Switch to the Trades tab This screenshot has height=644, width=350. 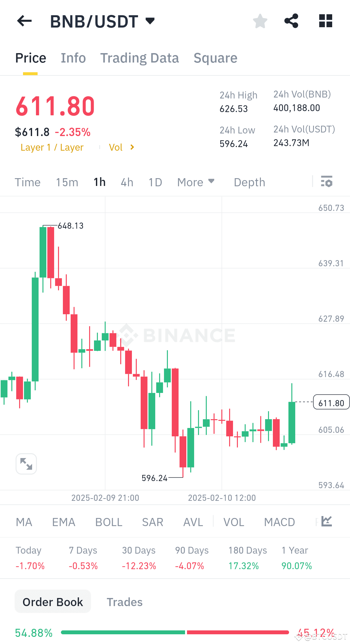tap(124, 602)
